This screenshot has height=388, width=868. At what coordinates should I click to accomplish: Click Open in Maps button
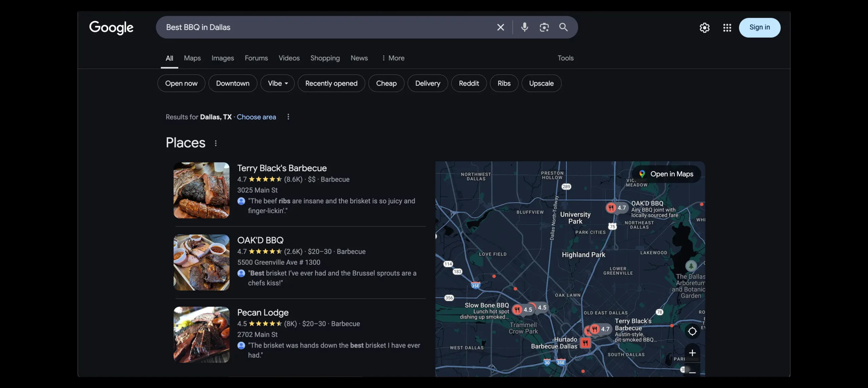tap(667, 174)
